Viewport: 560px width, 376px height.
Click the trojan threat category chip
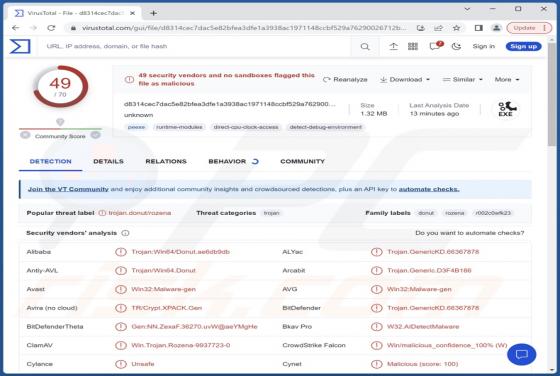(271, 213)
